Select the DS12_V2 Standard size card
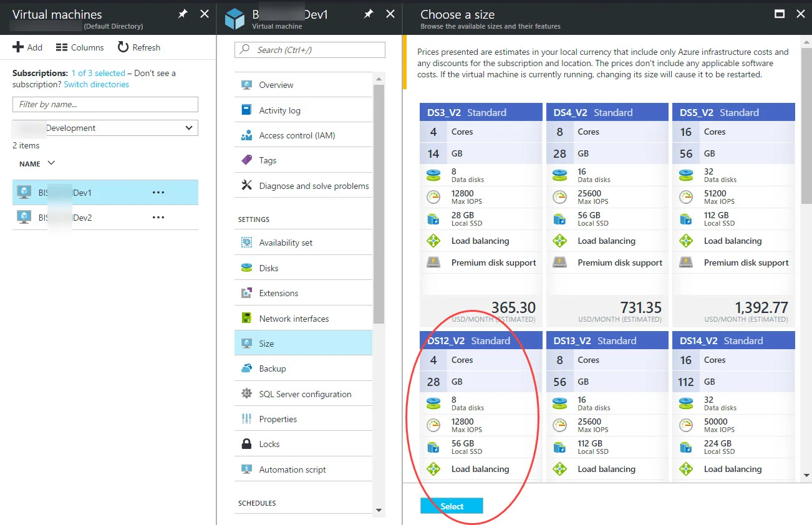This screenshot has height=525, width=812. (481, 406)
